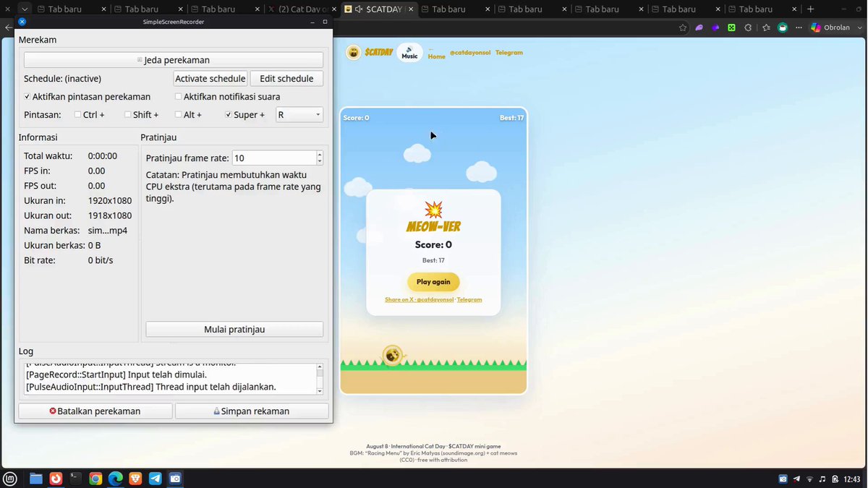Check the Alt + modifier checkbox

[178, 115]
